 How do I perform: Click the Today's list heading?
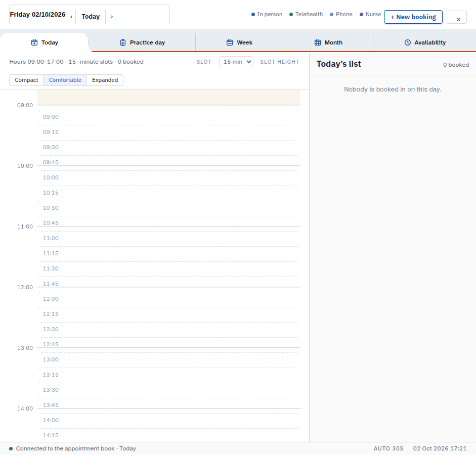(339, 64)
